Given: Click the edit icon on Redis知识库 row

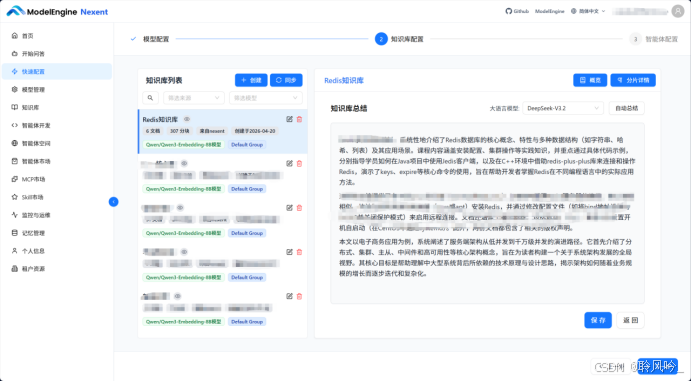Looking at the screenshot, I should [290, 119].
